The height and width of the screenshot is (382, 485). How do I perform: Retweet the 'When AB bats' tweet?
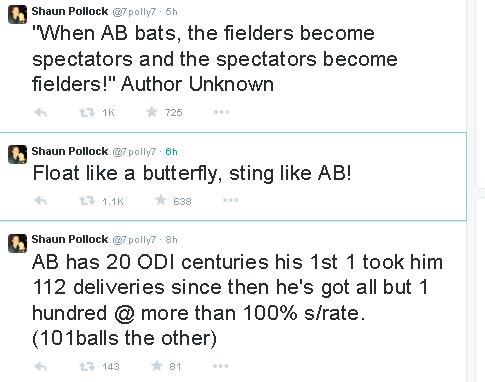coord(86,113)
